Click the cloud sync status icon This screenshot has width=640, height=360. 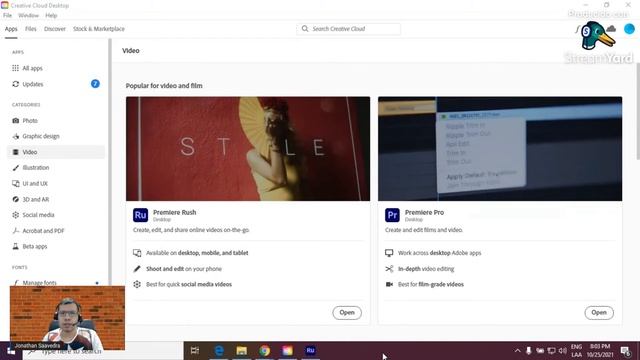click(611, 29)
